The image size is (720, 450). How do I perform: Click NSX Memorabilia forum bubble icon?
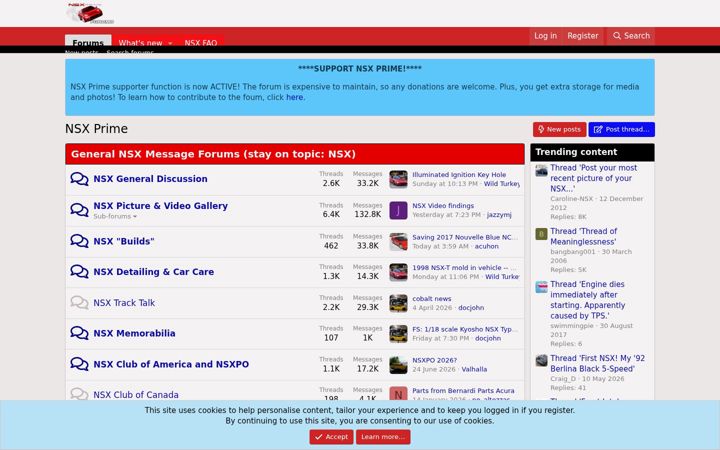pos(79,333)
